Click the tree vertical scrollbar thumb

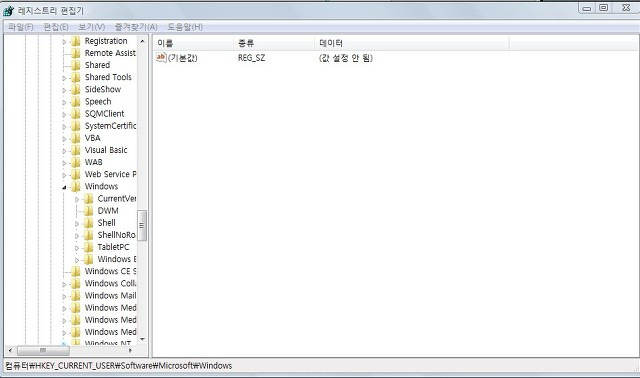point(142,225)
